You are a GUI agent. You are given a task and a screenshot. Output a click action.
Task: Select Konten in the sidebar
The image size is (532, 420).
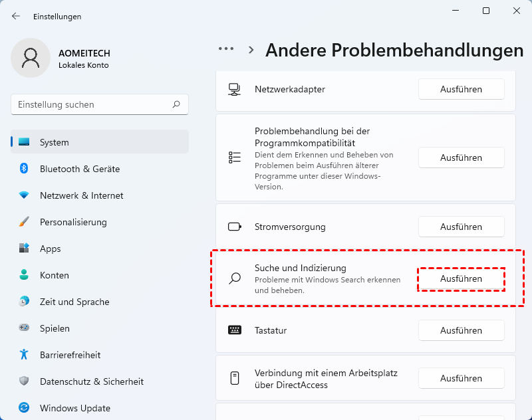pyautogui.click(x=55, y=275)
